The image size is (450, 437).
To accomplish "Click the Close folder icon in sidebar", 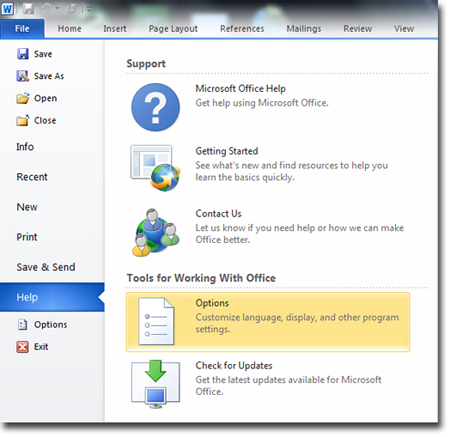I will click(x=23, y=120).
